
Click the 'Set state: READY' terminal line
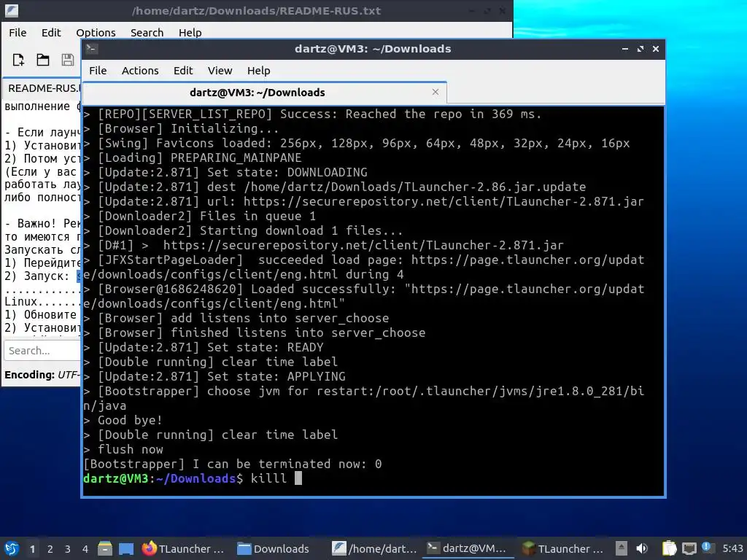coord(204,347)
